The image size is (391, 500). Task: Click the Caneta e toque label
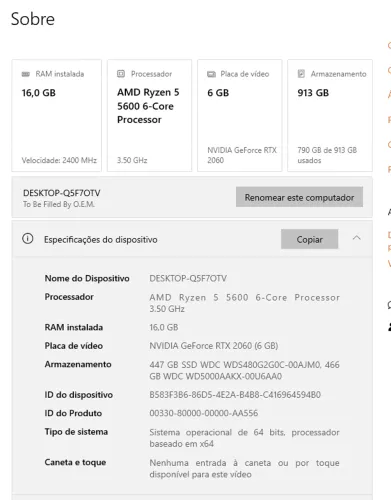pos(75,462)
